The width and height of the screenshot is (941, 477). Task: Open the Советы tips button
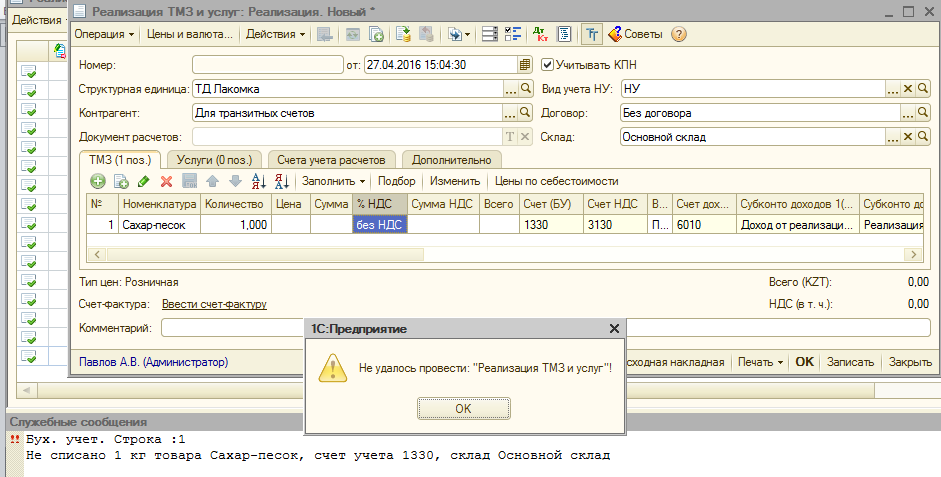[635, 34]
